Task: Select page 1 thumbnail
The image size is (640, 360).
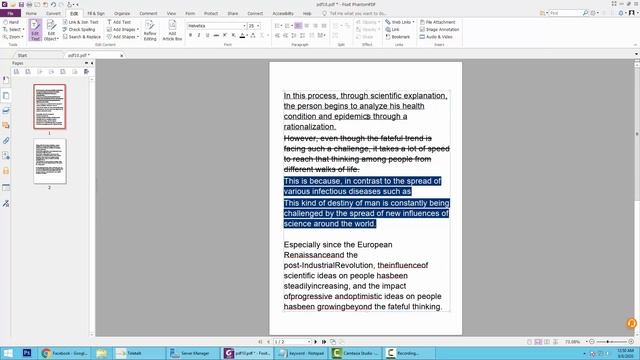Action: click(x=49, y=107)
